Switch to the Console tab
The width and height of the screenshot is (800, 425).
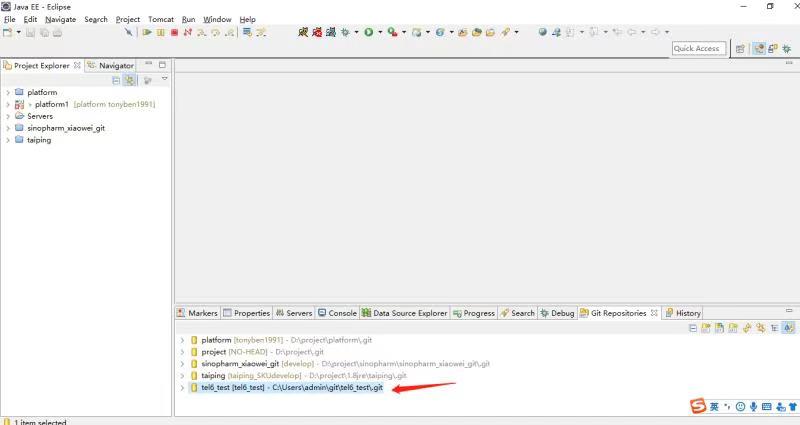click(x=337, y=313)
